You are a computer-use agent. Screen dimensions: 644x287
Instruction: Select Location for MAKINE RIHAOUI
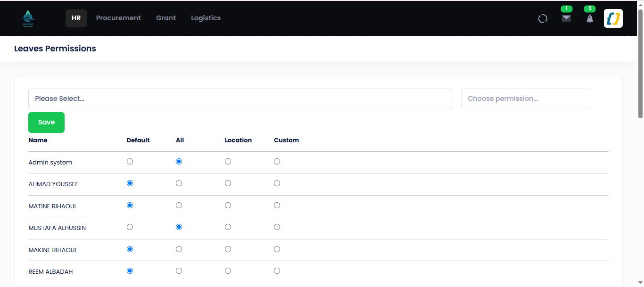click(228, 249)
